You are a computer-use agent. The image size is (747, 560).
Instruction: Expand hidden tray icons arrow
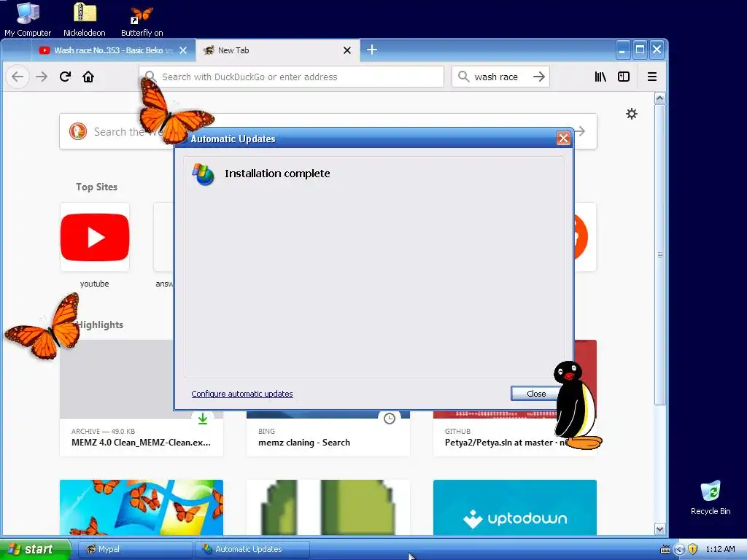tap(679, 549)
